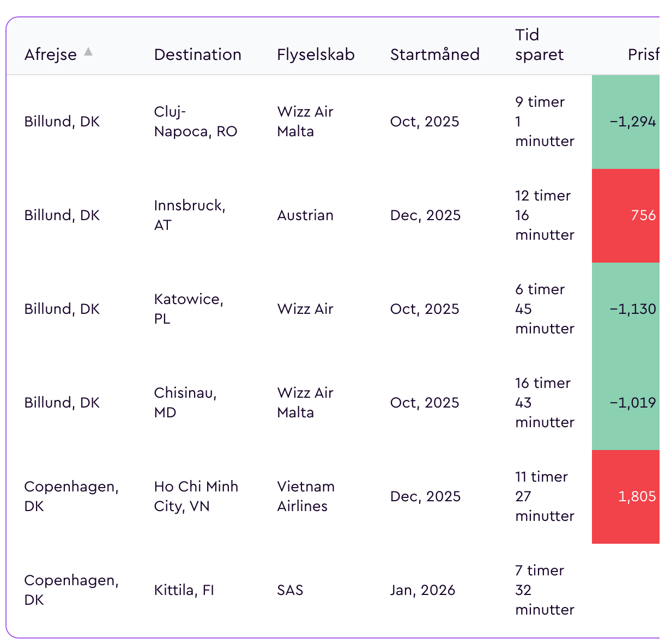The width and height of the screenshot is (665, 644).
Task: Sort by the Flyselskab column header
Action: (x=316, y=54)
